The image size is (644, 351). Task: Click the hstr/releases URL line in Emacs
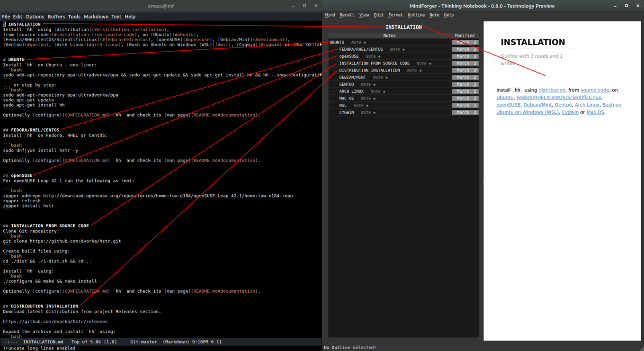pos(55,321)
